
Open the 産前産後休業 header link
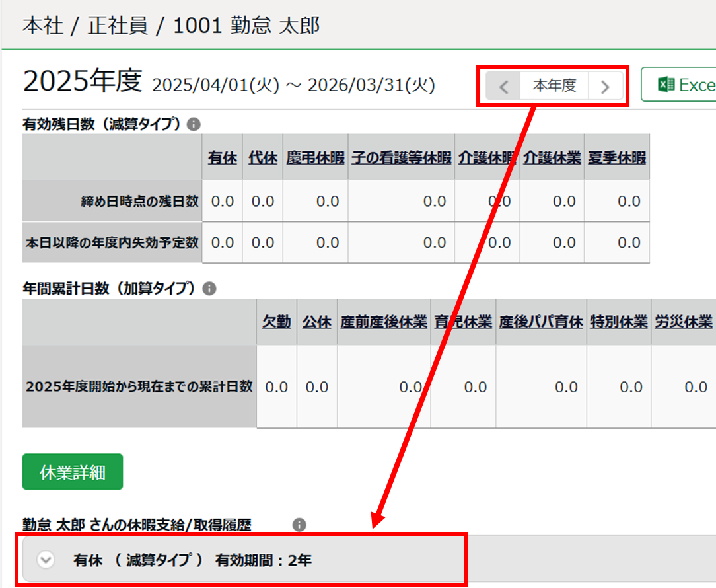coord(384,322)
